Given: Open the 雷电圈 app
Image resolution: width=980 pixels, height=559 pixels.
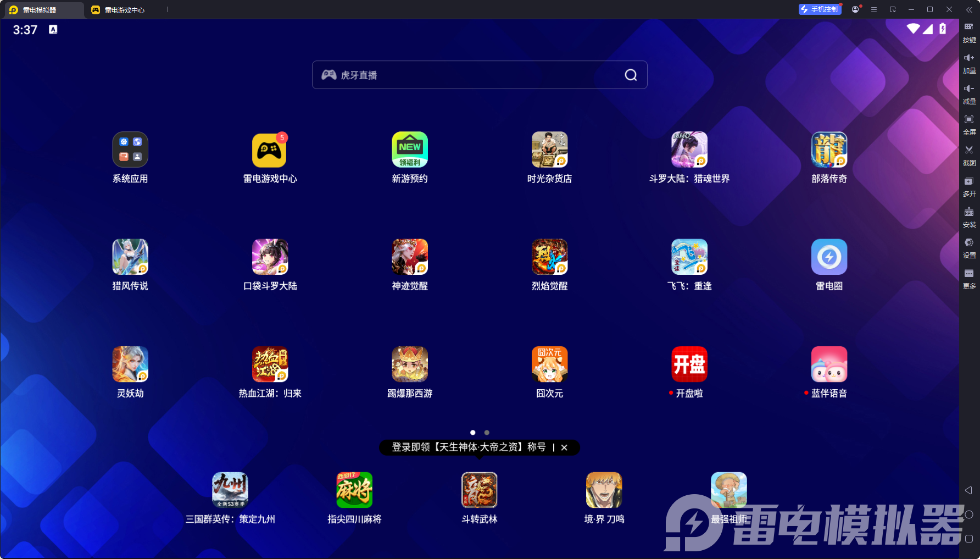Looking at the screenshot, I should (x=829, y=257).
